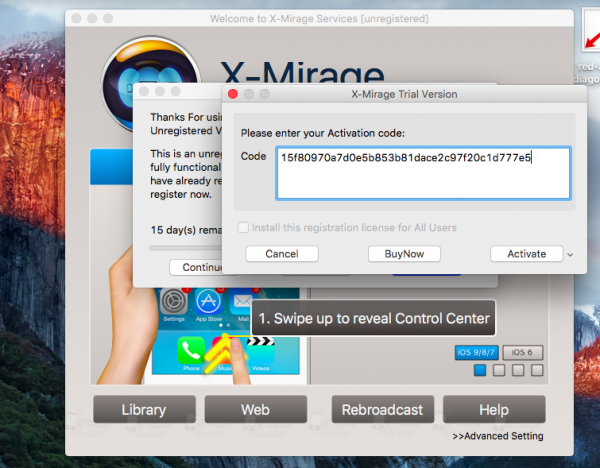Select the iOS 9/8/7 tab
Viewport: 600px width, 468px height.
(x=476, y=352)
